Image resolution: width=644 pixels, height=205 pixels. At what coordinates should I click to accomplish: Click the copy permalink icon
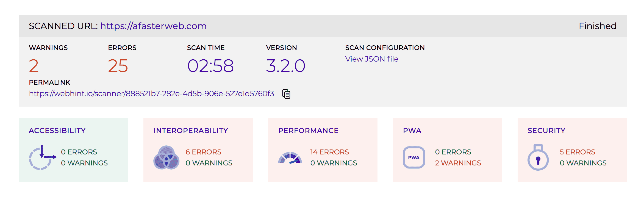286,94
